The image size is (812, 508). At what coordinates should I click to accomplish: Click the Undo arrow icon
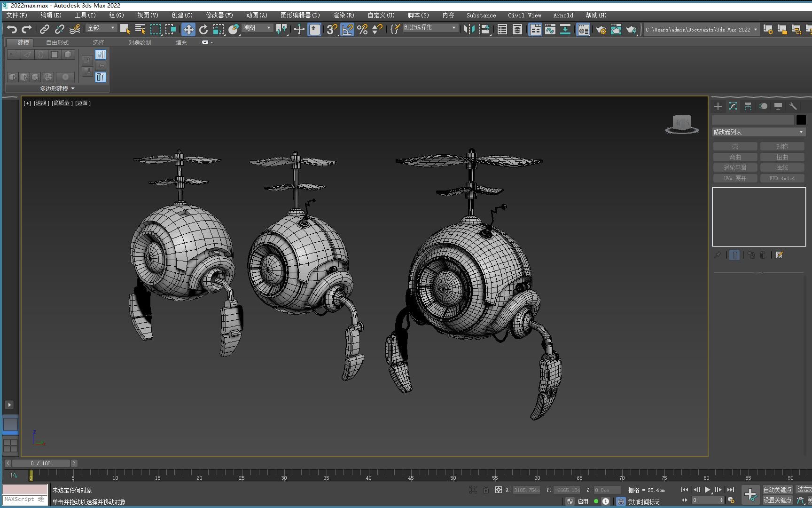12,29
